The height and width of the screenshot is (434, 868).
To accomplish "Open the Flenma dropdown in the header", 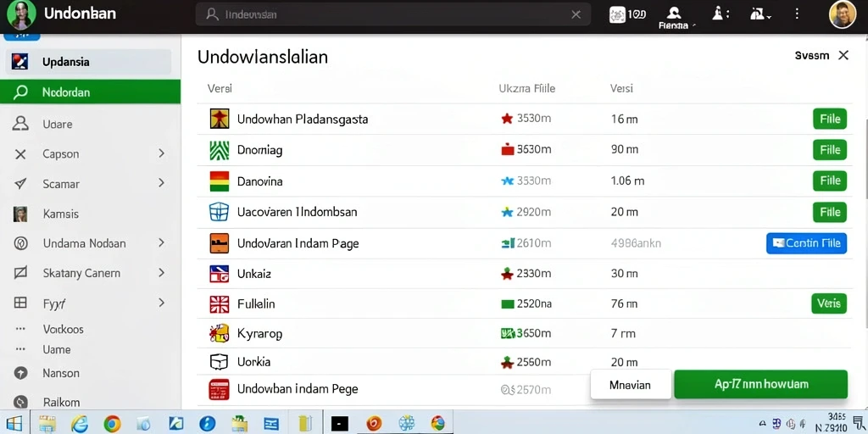I will point(674,19).
